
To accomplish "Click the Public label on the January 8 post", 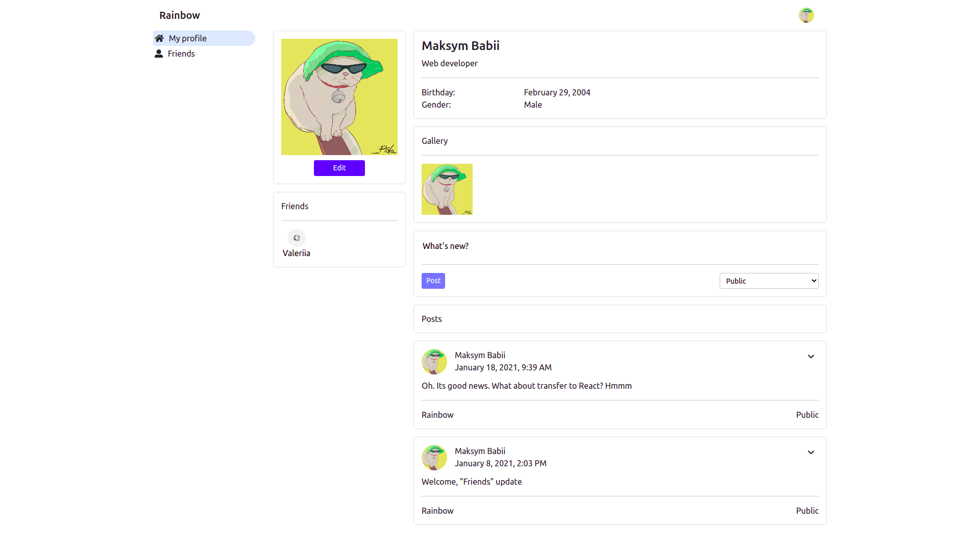I will click(x=807, y=510).
